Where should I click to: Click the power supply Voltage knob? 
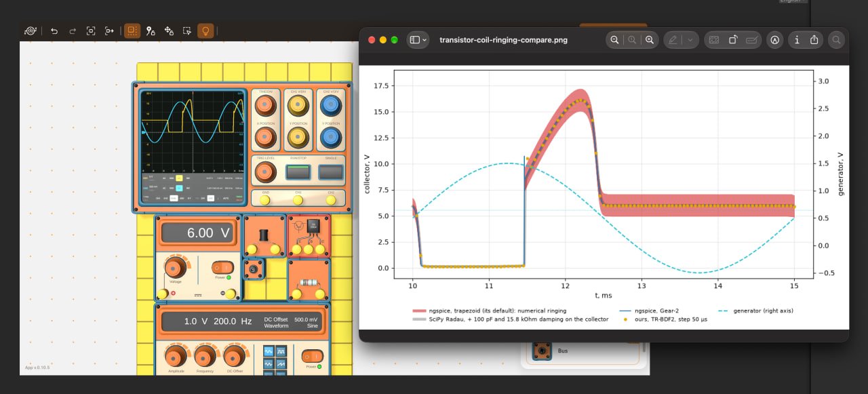pos(175,267)
